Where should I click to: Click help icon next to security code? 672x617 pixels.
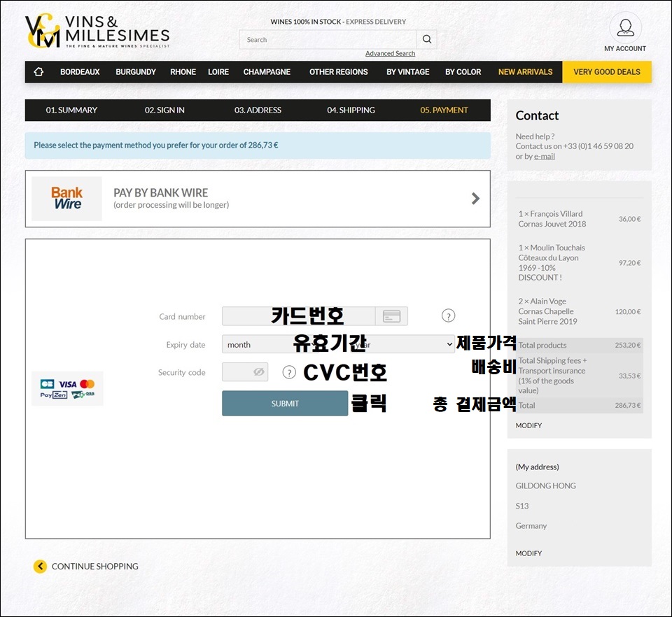click(x=289, y=372)
